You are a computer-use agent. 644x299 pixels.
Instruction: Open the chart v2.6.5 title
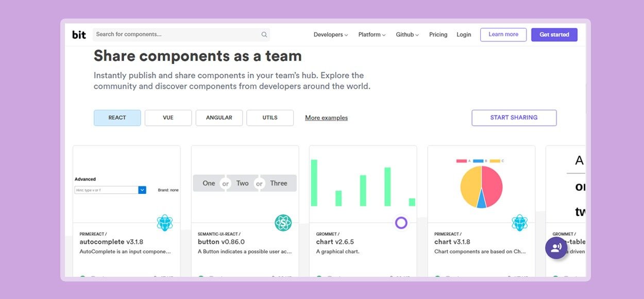[x=335, y=242]
